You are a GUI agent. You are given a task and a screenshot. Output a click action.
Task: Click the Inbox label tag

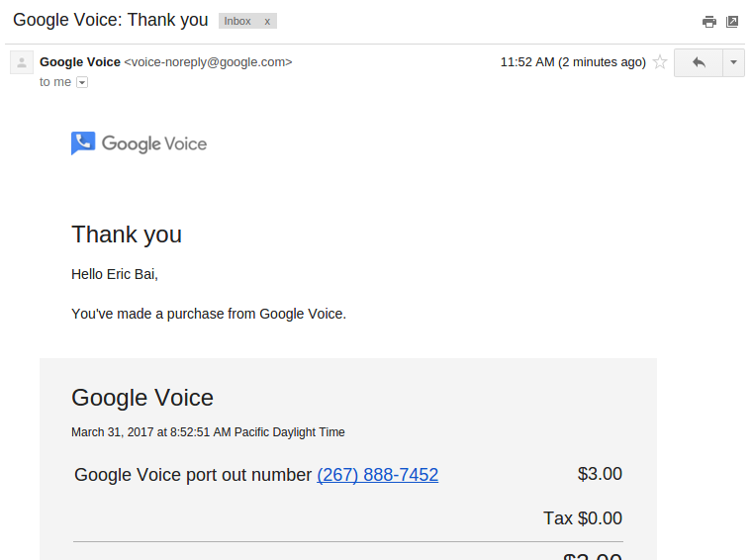point(237,21)
